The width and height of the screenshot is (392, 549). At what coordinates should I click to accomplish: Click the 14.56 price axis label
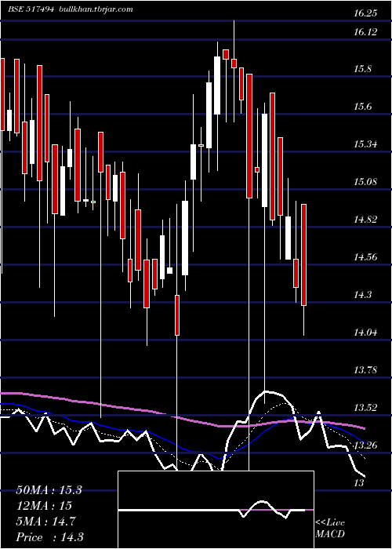click(x=365, y=257)
